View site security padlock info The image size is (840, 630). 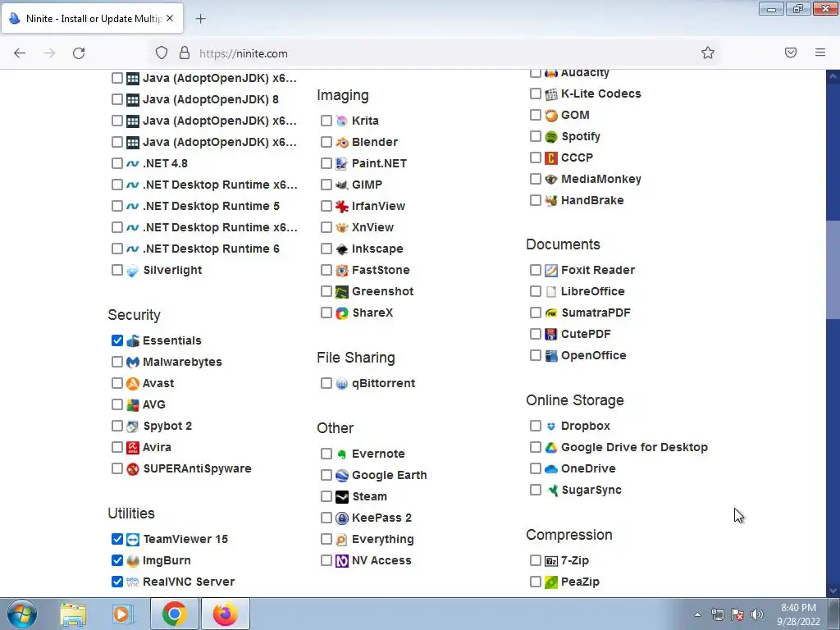(185, 52)
